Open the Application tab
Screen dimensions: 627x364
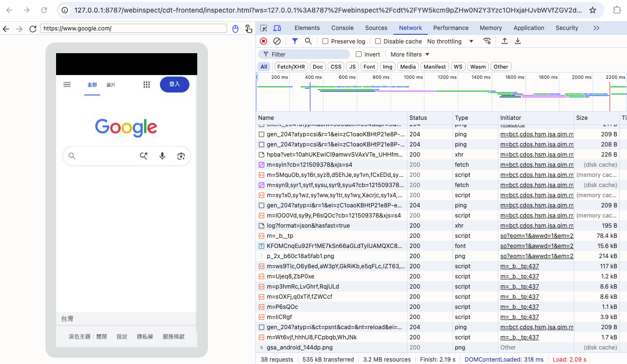click(529, 28)
